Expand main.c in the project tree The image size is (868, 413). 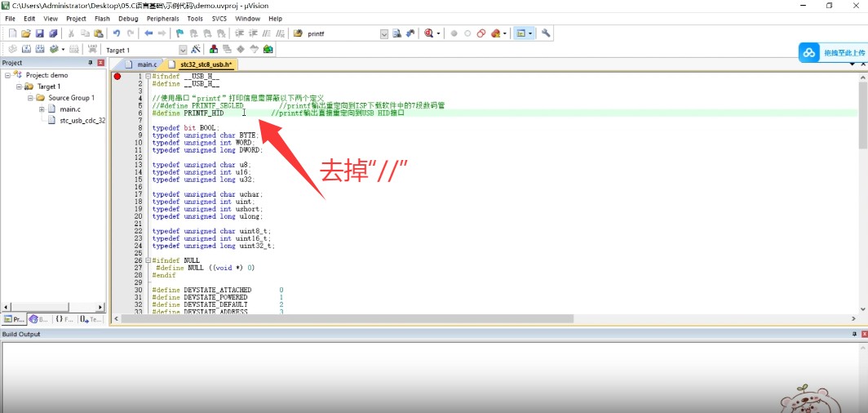point(42,109)
